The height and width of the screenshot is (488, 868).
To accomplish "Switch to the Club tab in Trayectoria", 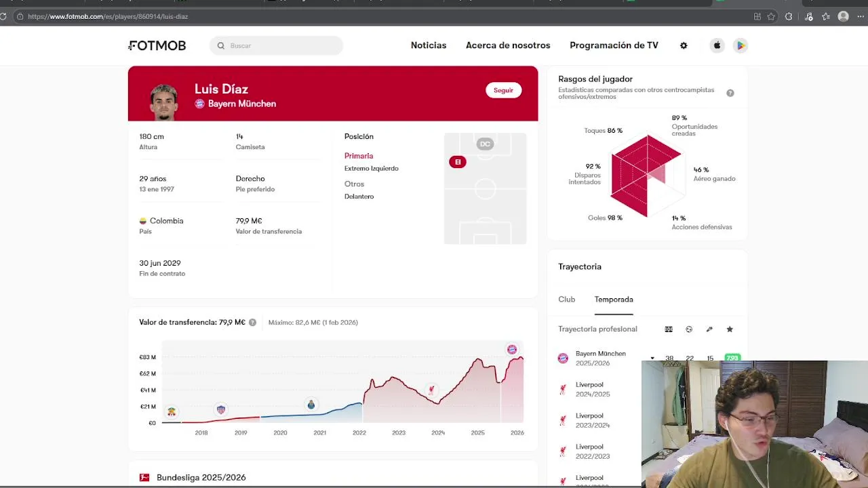I will 567,300.
